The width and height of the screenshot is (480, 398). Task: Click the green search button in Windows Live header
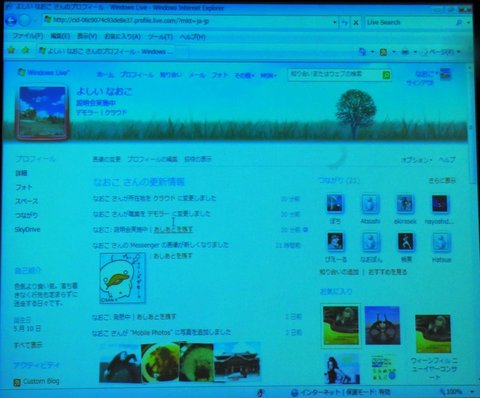point(386,75)
